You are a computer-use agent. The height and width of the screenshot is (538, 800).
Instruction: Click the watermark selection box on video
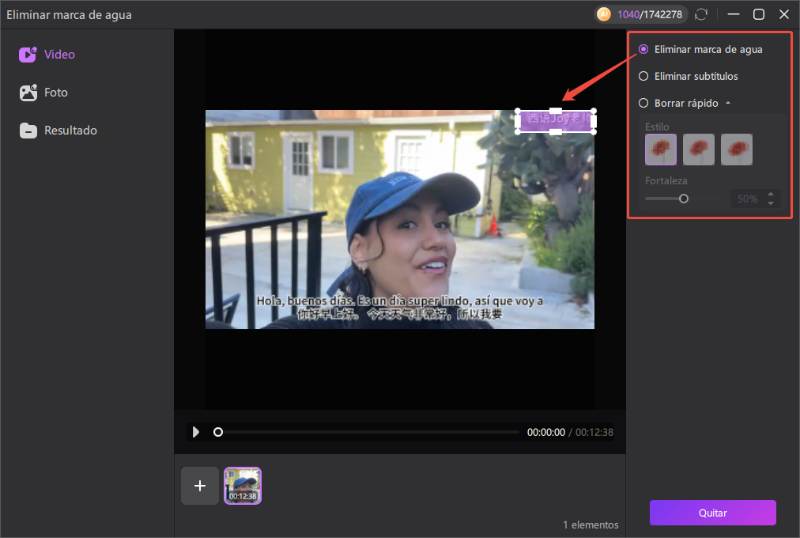tap(555, 121)
